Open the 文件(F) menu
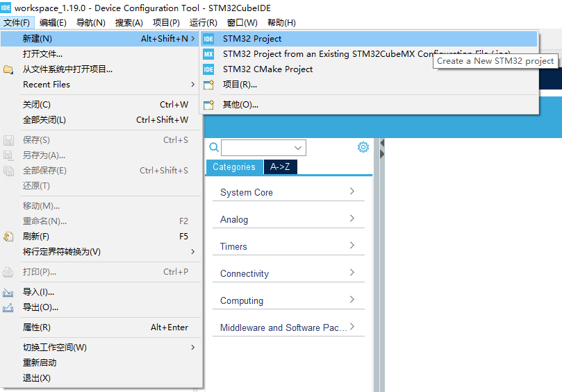The height and width of the screenshot is (392, 562). 17,23
